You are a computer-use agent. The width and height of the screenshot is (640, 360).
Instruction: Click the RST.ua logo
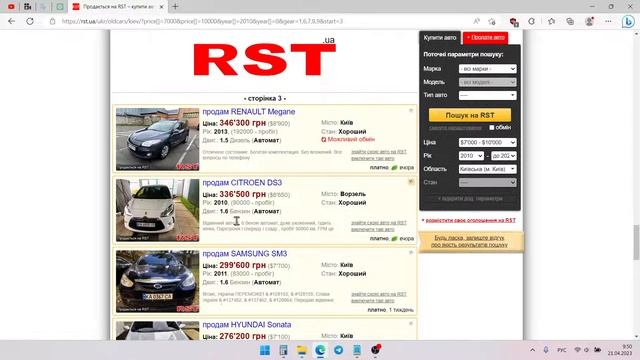tap(264, 57)
